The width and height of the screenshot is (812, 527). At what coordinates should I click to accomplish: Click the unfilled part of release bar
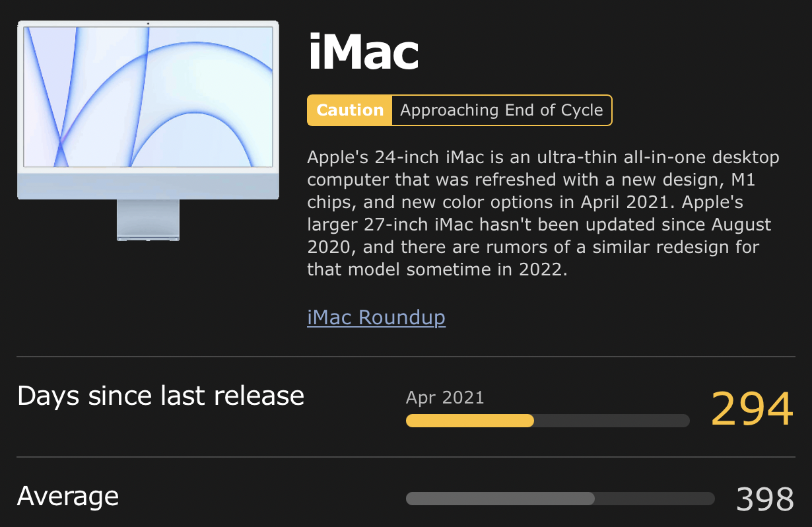pyautogui.click(x=612, y=421)
